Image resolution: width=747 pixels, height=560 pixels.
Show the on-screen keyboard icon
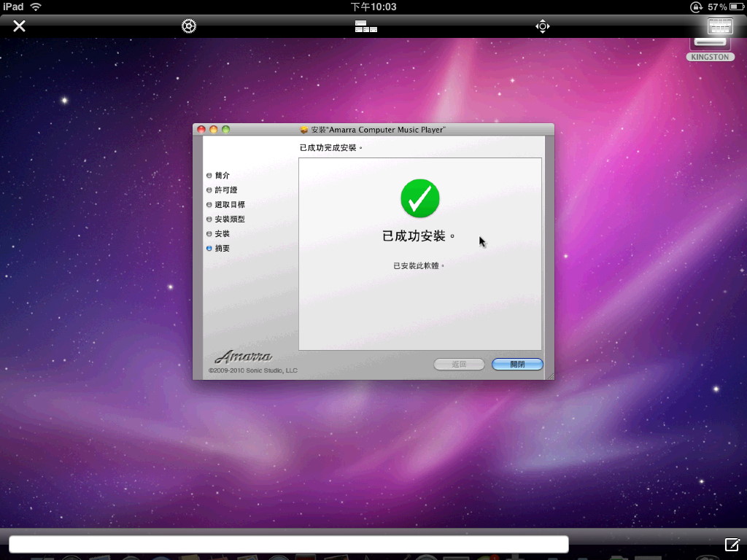coord(720,26)
